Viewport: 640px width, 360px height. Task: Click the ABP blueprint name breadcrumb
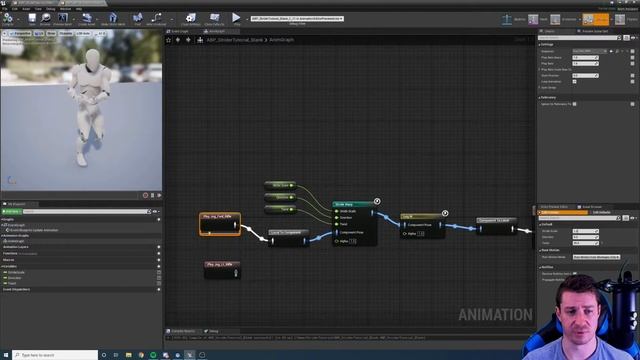click(235, 40)
